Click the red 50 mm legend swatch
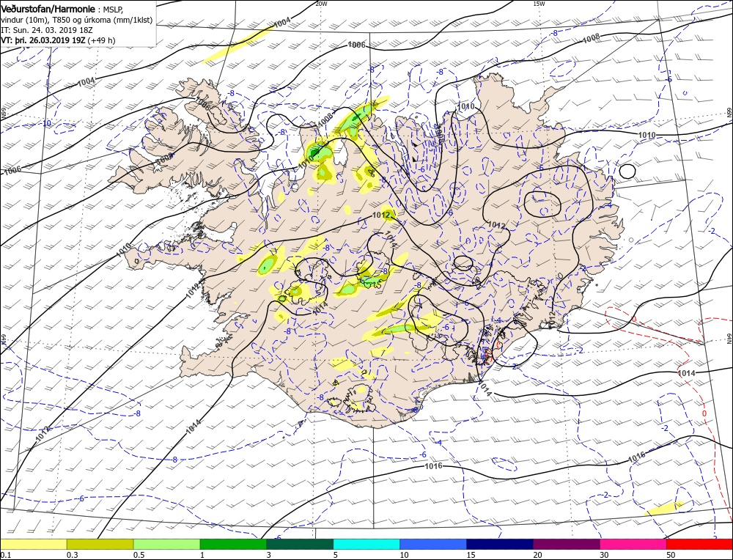The height and width of the screenshot is (560, 733). point(699,544)
